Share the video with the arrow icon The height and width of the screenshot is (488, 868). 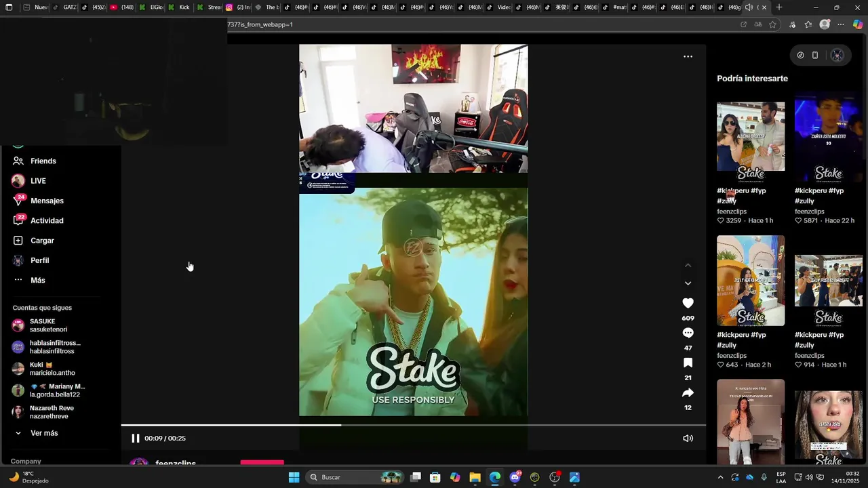point(688,393)
